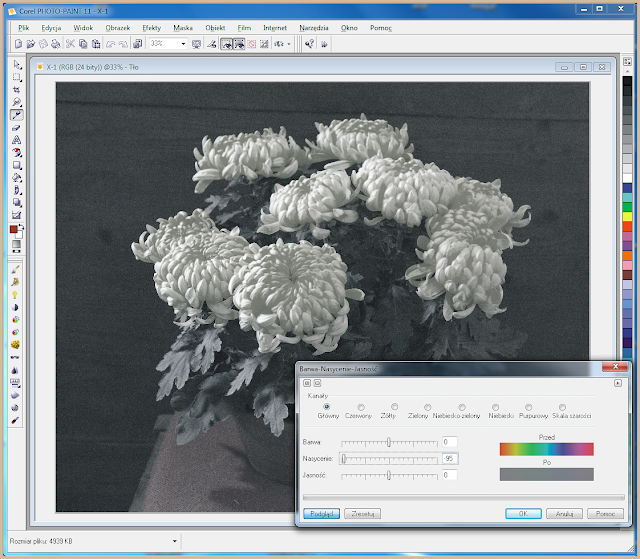Select the Niebieski channel radio button

click(x=496, y=407)
